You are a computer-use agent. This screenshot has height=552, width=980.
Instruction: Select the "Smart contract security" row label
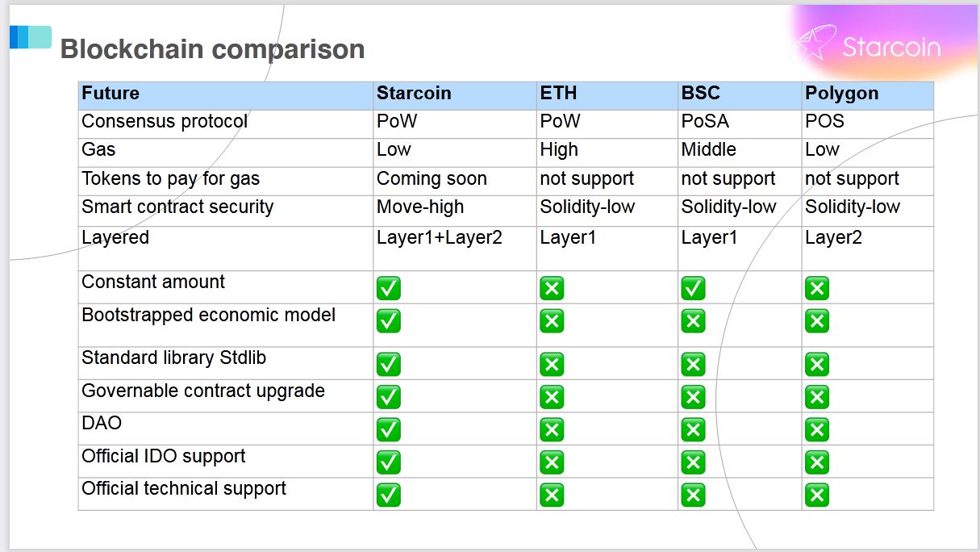pos(177,207)
